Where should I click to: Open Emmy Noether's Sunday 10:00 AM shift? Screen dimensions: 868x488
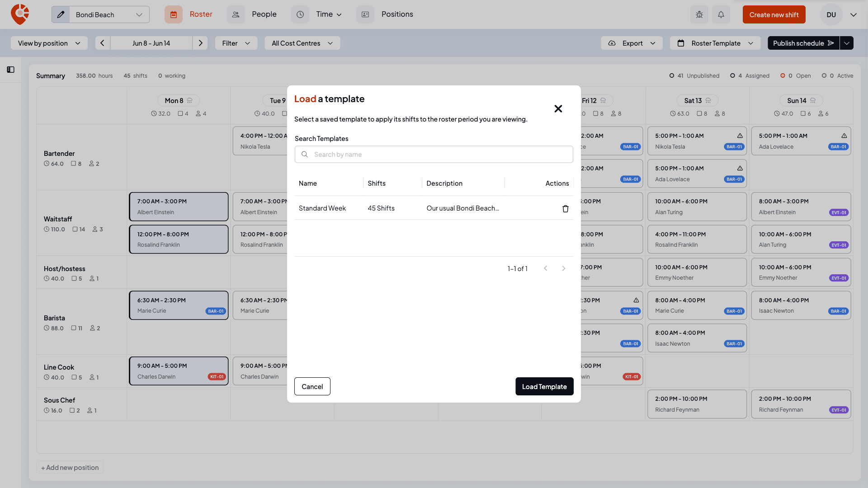(801, 272)
